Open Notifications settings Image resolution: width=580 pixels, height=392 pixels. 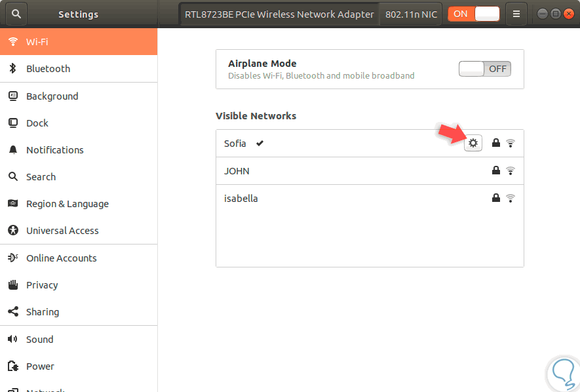tap(79, 150)
